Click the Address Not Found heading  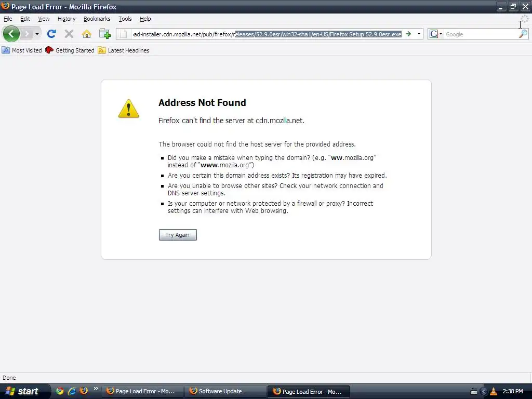coord(202,102)
